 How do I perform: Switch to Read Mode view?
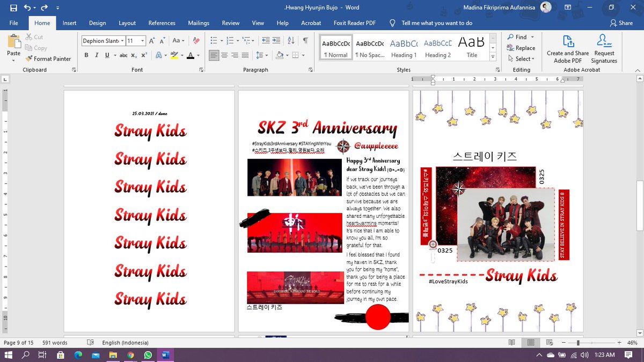[512, 343]
